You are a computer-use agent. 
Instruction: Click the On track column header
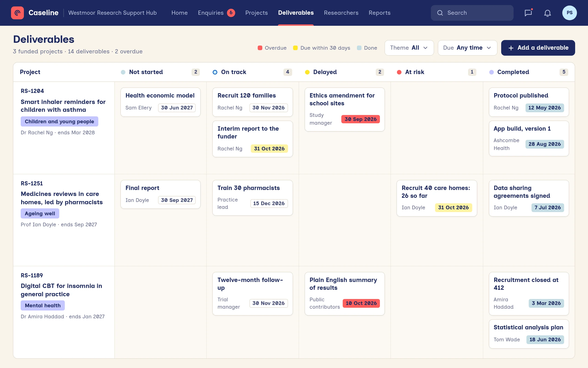coord(252,72)
